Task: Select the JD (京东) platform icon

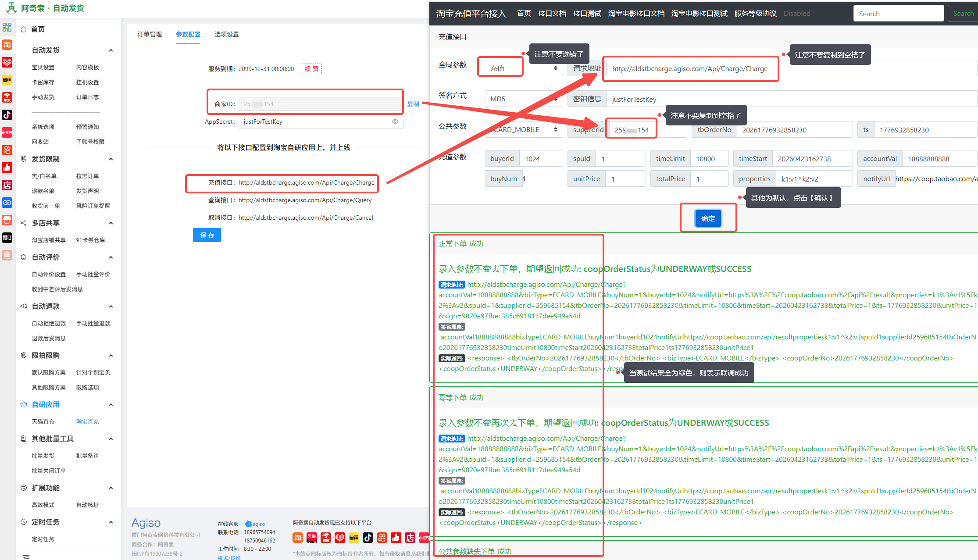Action: pos(7,97)
